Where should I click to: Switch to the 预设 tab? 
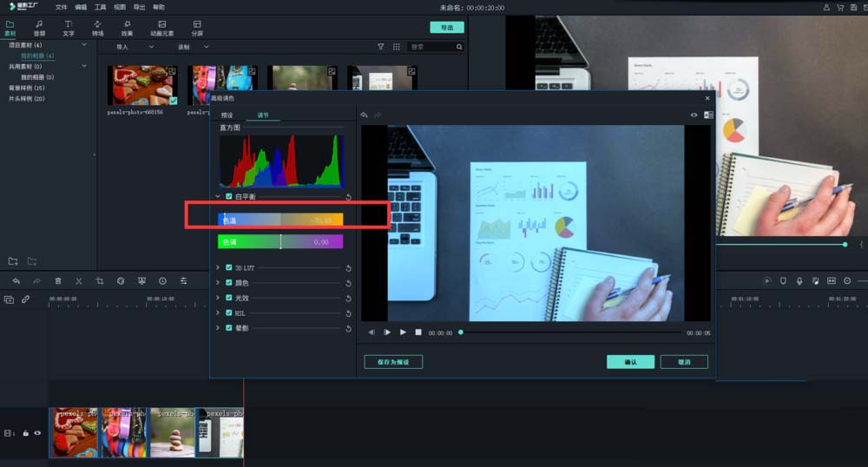click(x=227, y=115)
